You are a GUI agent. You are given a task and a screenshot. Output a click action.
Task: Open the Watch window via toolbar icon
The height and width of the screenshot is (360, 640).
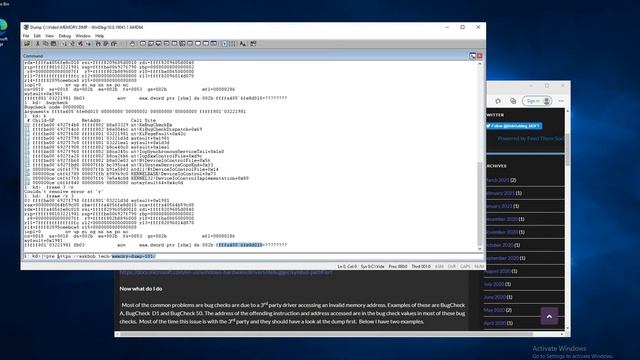(151, 44)
